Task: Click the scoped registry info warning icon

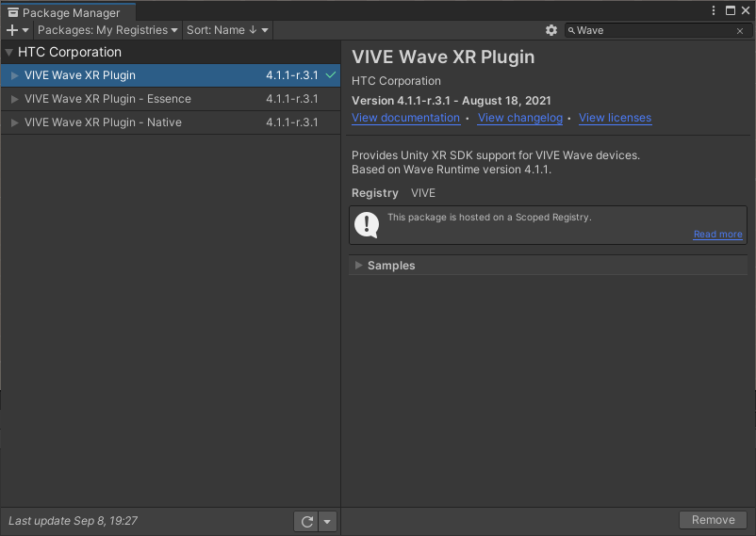Action: [366, 224]
